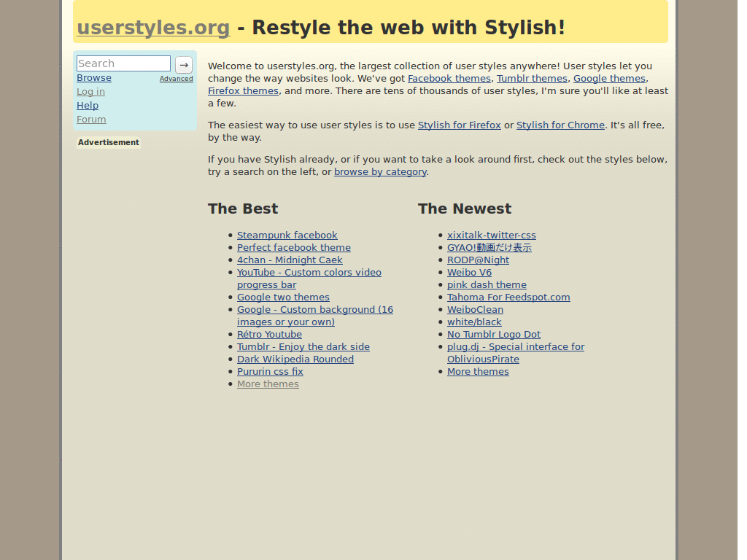This screenshot has height=560, width=747.
Task: Click the search arrow submit button
Action: tap(183, 65)
